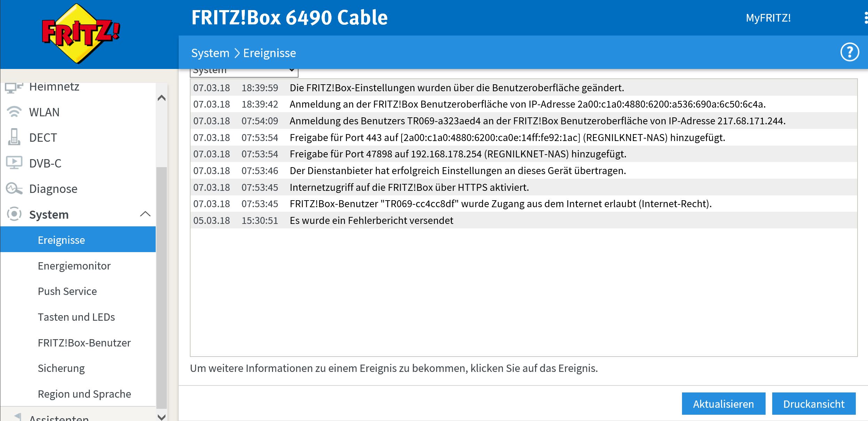Select the Fehlerbericht versendet event row

point(524,220)
